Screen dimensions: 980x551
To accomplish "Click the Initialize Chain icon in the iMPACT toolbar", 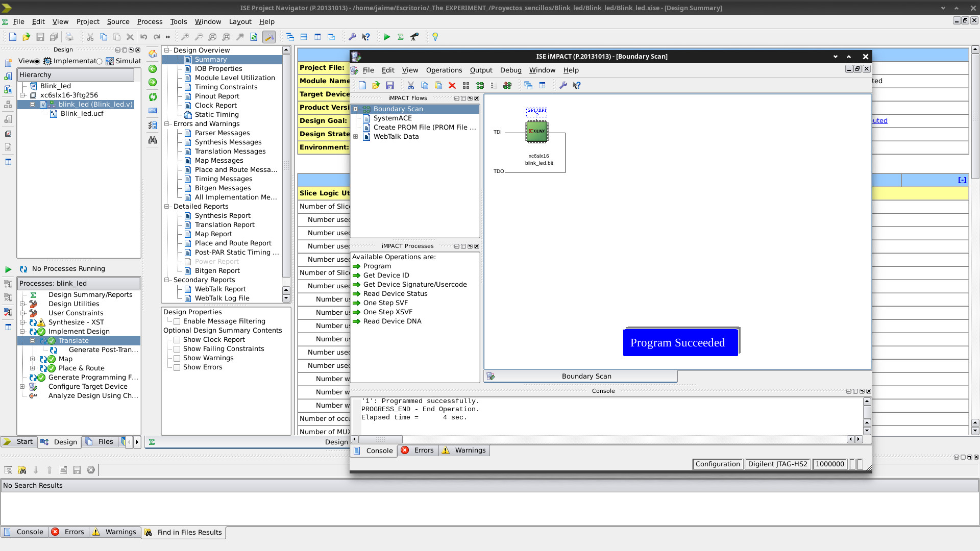I will click(x=480, y=86).
